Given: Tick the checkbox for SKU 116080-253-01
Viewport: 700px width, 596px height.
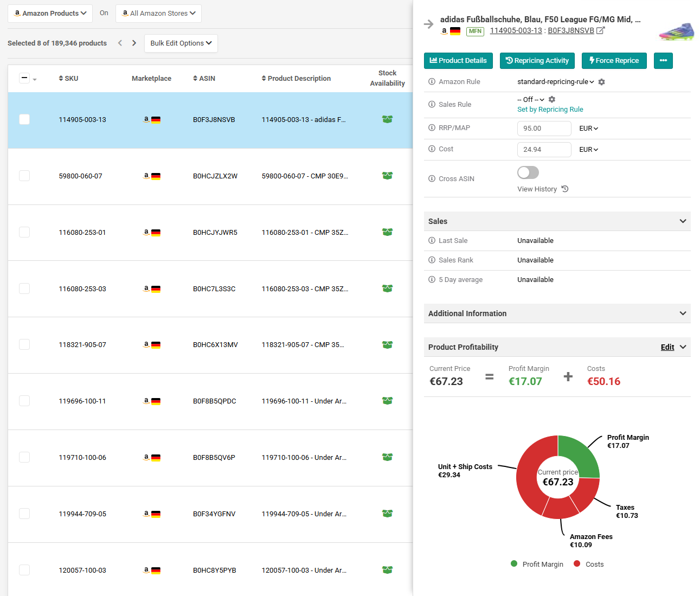Looking at the screenshot, I should coord(24,232).
